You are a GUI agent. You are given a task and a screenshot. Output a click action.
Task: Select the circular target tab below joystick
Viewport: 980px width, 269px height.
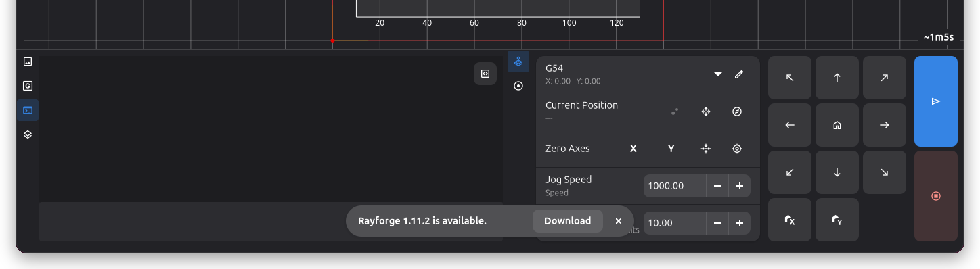click(x=518, y=86)
